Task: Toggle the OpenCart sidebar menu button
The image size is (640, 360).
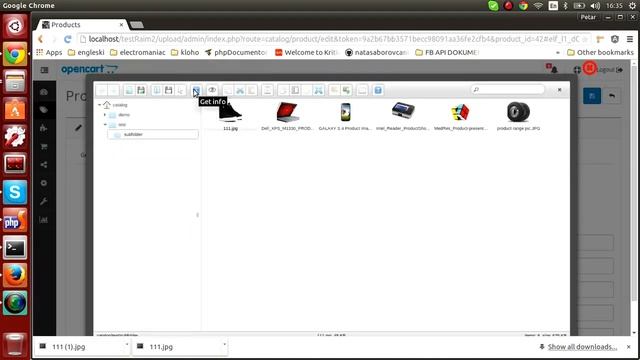Action: [x=44, y=70]
